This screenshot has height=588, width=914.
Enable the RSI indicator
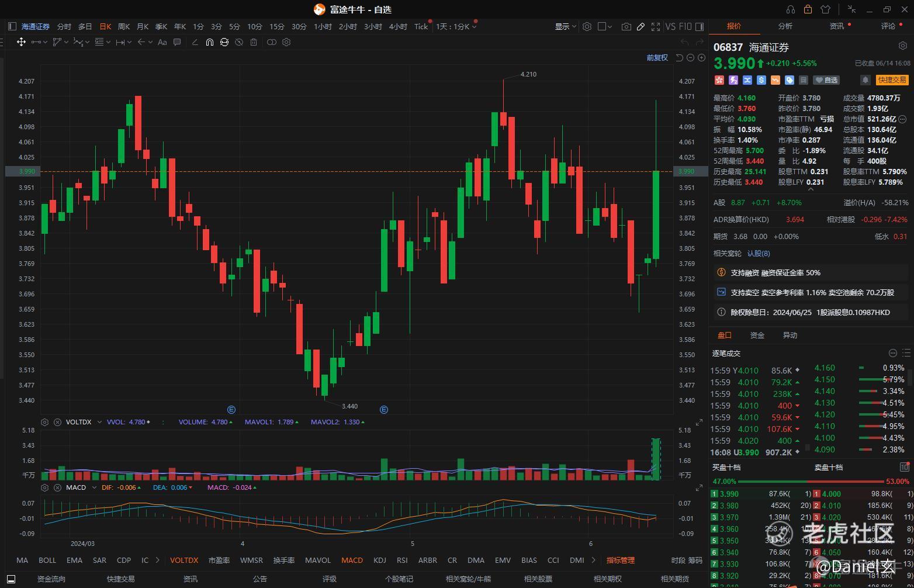(x=402, y=560)
